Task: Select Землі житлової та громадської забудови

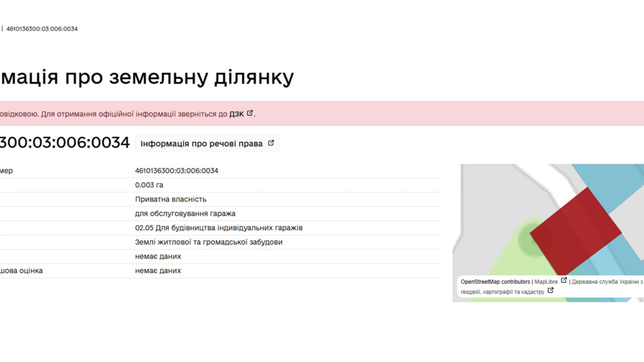Action: click(209, 242)
